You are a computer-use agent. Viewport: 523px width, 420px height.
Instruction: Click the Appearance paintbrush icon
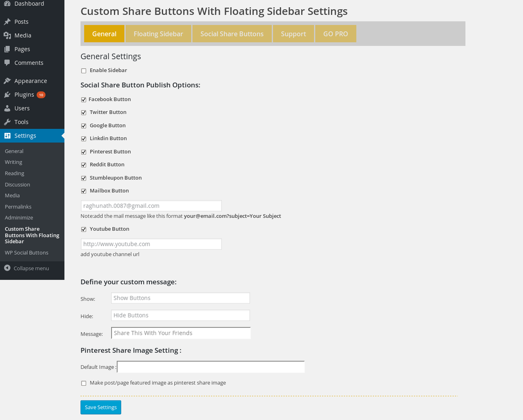click(x=7, y=81)
